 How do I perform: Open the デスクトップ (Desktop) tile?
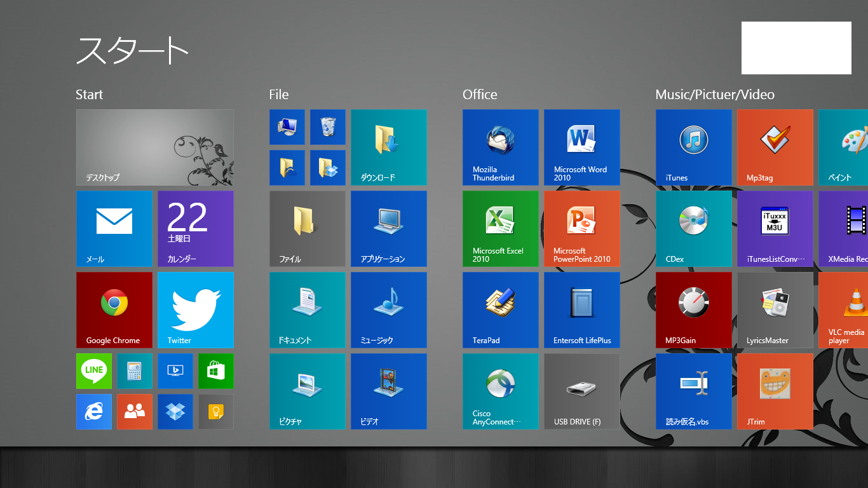pos(155,147)
